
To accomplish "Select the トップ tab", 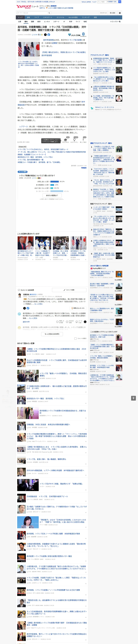I will click(20, 17).
